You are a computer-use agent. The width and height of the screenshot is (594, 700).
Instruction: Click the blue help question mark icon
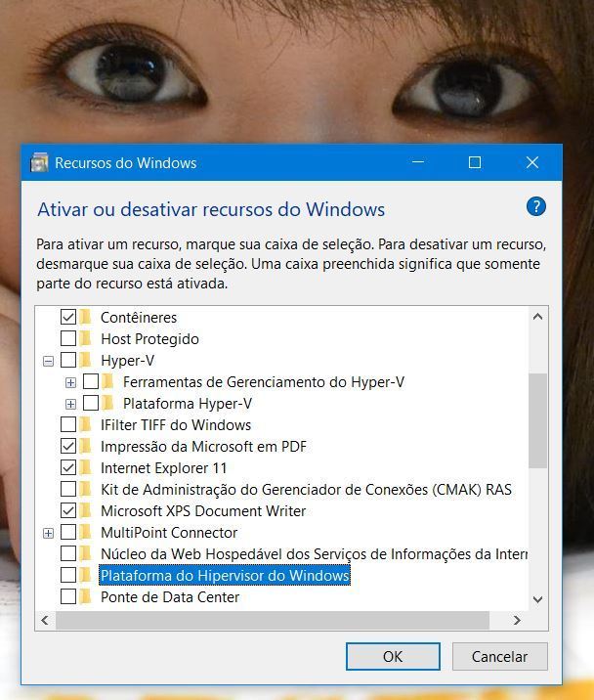click(x=536, y=206)
